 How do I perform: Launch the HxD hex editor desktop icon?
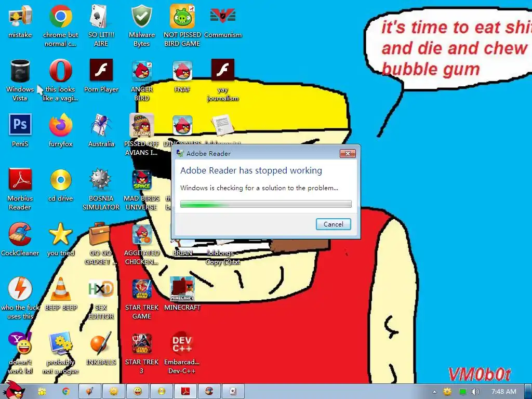(x=101, y=299)
